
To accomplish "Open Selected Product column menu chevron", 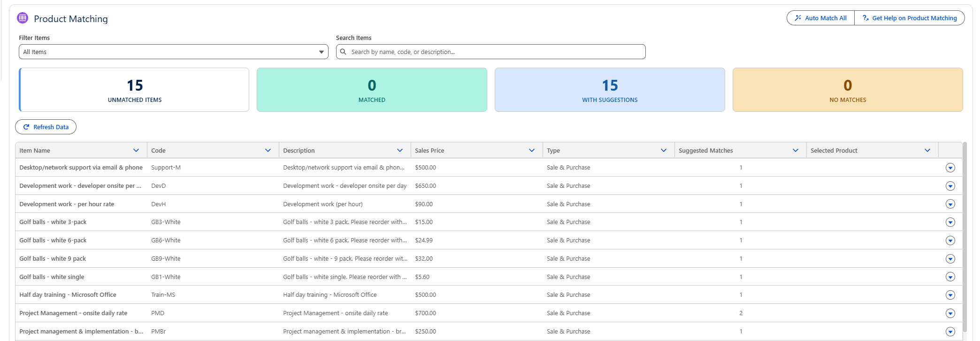I will point(927,150).
